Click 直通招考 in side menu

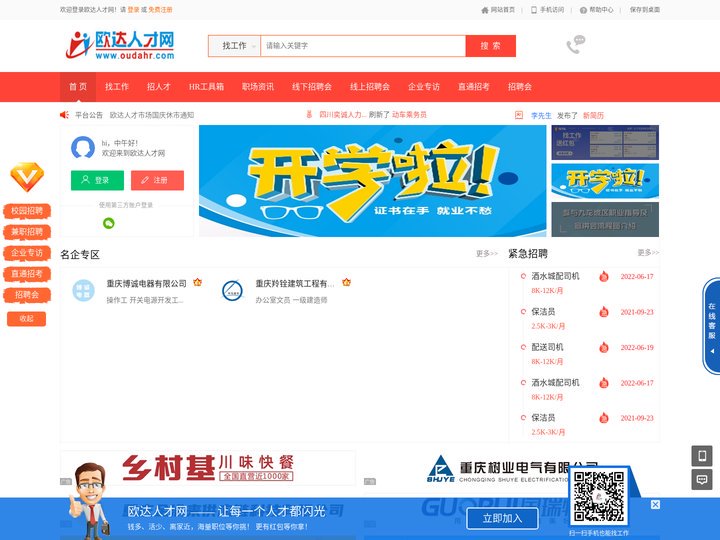tap(27, 274)
